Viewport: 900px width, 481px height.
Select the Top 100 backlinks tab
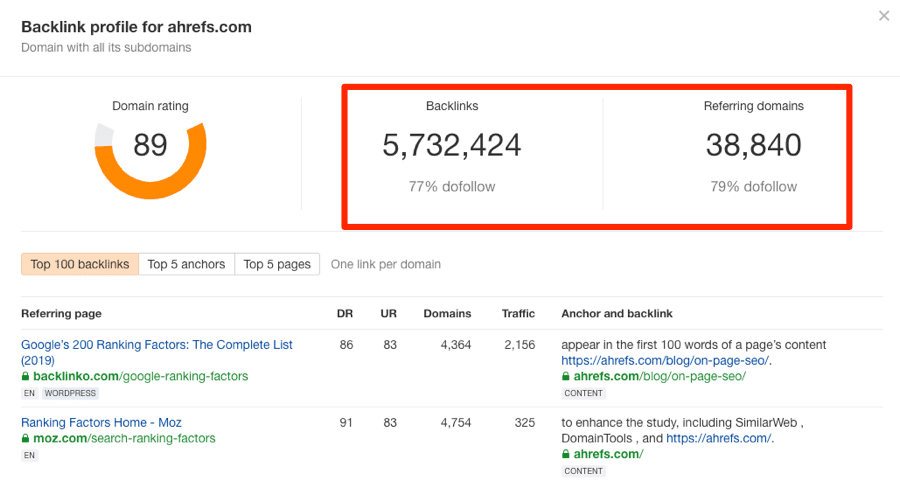pos(80,264)
